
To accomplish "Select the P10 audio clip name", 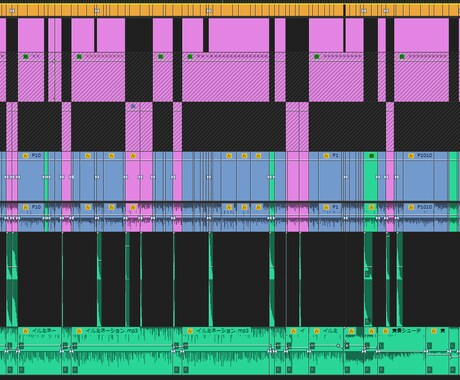I will pos(36,207).
